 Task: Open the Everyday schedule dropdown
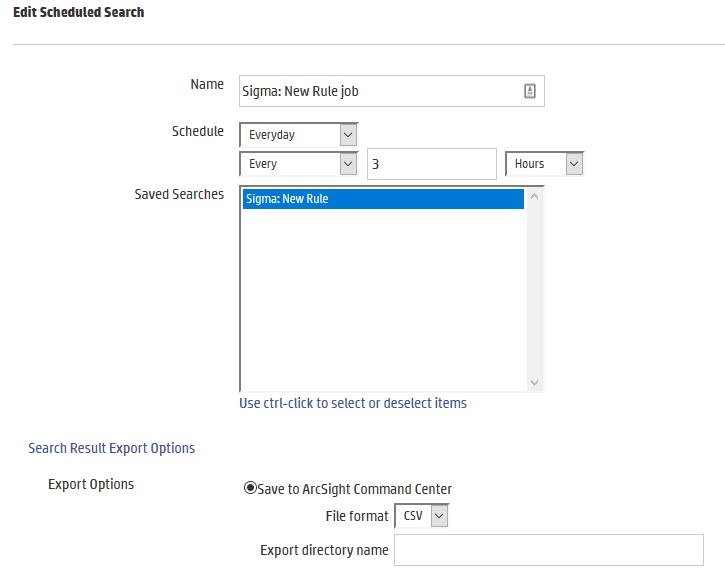pos(298,134)
